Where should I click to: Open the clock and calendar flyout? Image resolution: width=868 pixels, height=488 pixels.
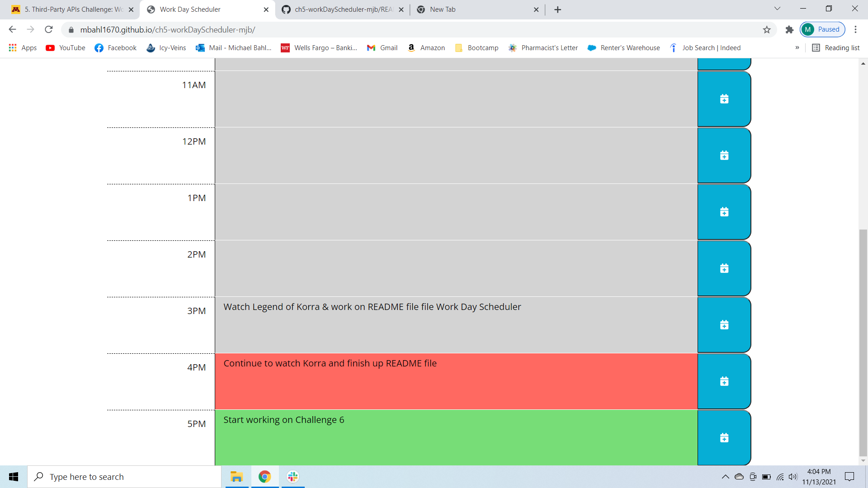pyautogui.click(x=819, y=477)
